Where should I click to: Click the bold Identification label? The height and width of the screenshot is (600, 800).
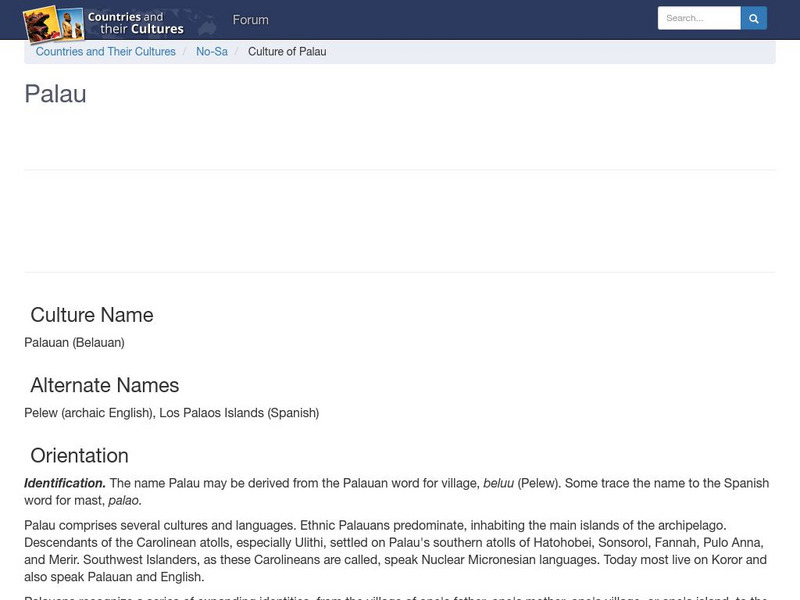(x=64, y=483)
